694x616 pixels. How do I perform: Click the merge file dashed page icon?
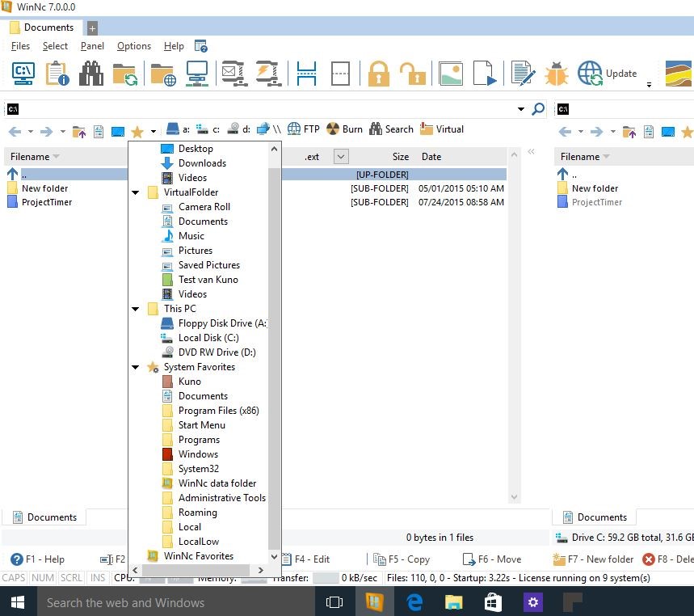[x=340, y=74]
